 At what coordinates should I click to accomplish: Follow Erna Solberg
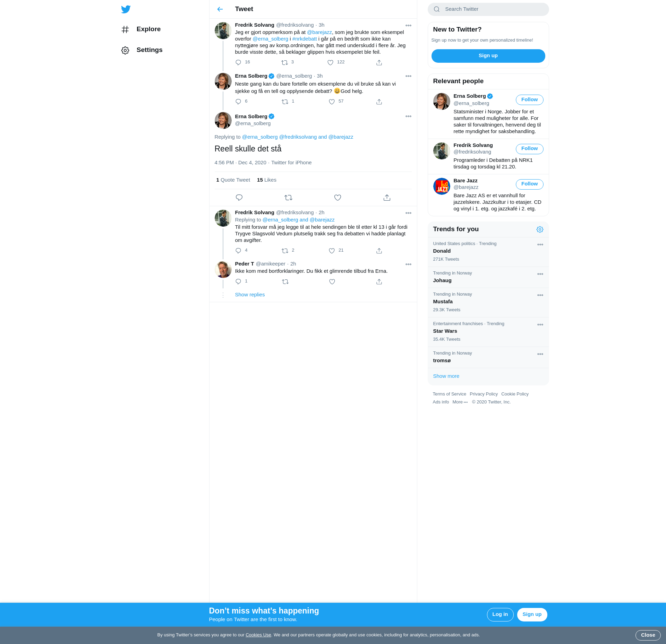click(529, 100)
